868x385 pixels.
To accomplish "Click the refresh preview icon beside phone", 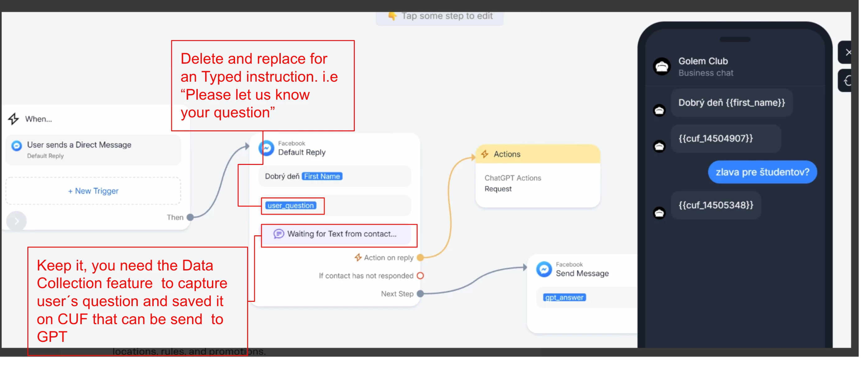I will (x=847, y=81).
